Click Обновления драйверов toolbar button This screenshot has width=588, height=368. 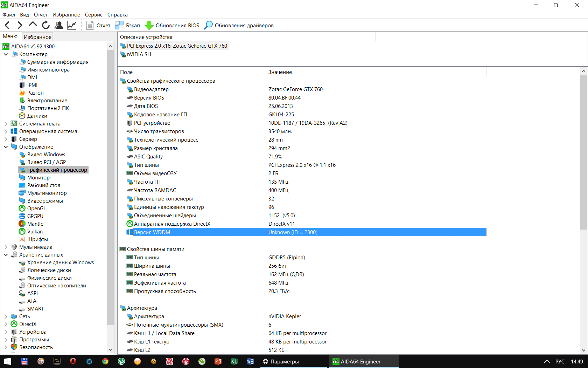239,25
